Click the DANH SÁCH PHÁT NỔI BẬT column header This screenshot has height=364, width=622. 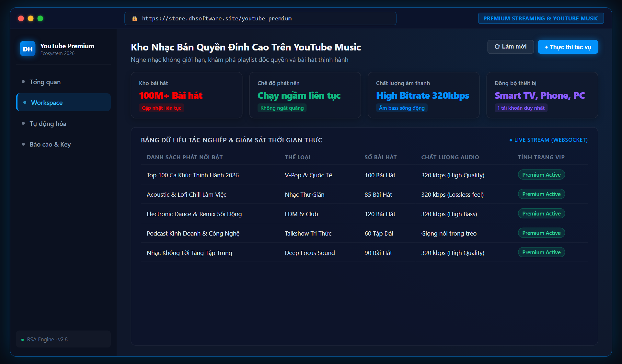click(x=185, y=157)
